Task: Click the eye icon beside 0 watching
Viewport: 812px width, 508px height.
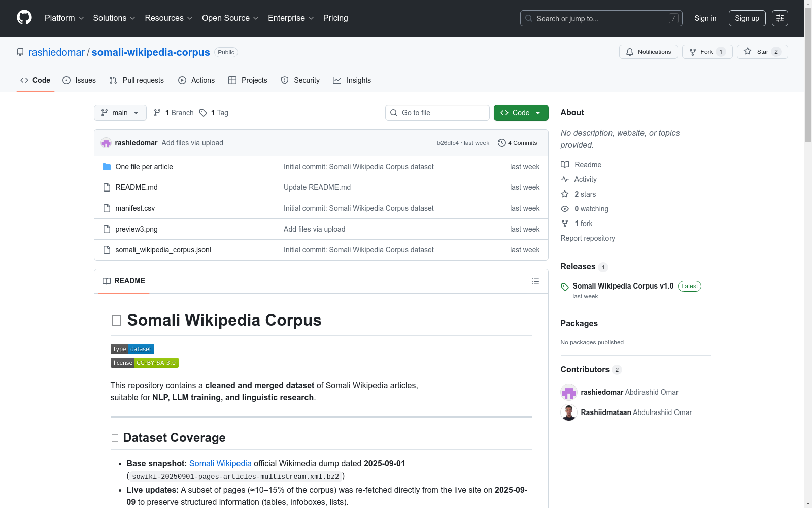Action: tap(565, 209)
